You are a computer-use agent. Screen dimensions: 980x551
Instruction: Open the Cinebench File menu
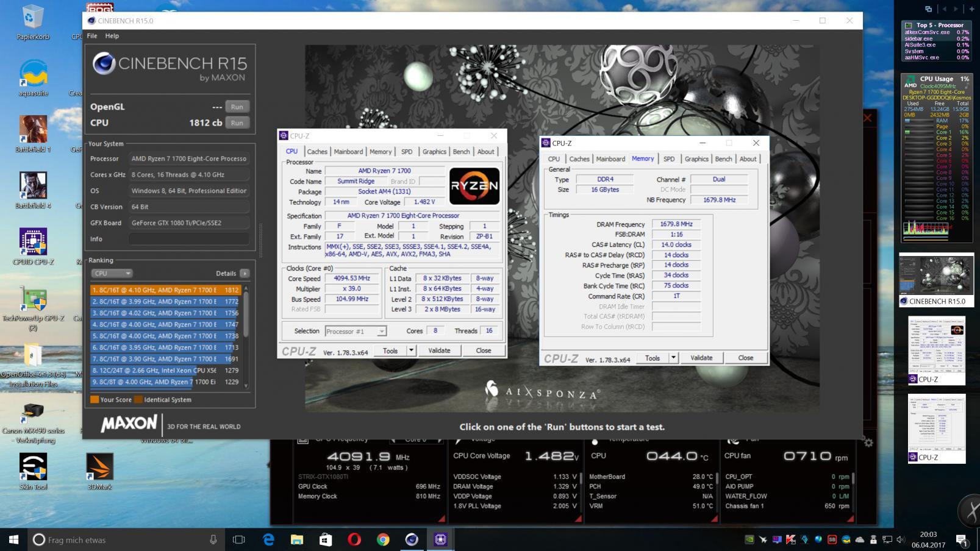(92, 36)
